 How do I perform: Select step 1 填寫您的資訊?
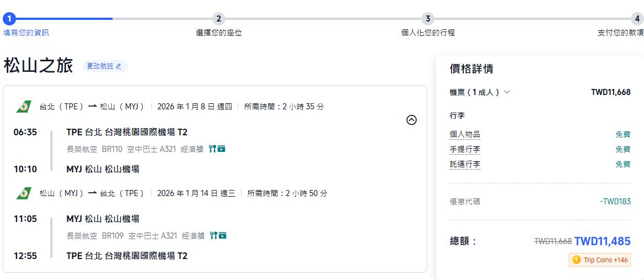point(9,19)
